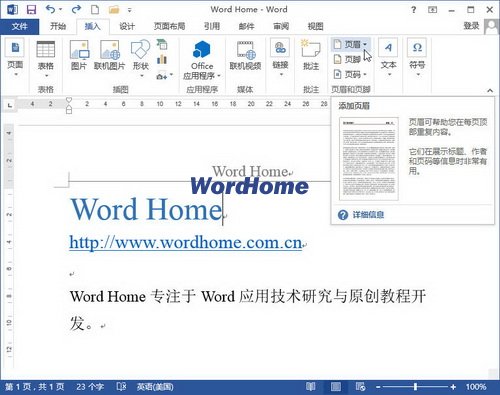Switch to the 引用 (References) tab

click(x=212, y=26)
